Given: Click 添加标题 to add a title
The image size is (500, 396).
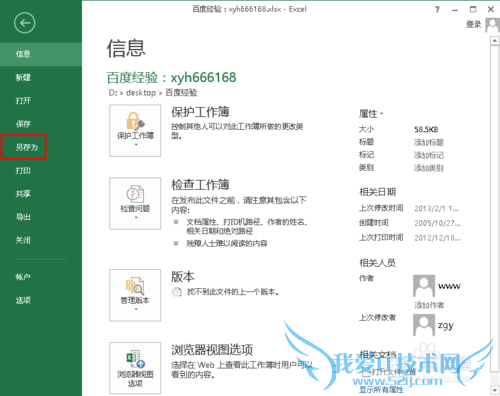Looking at the screenshot, I should coord(429,142).
